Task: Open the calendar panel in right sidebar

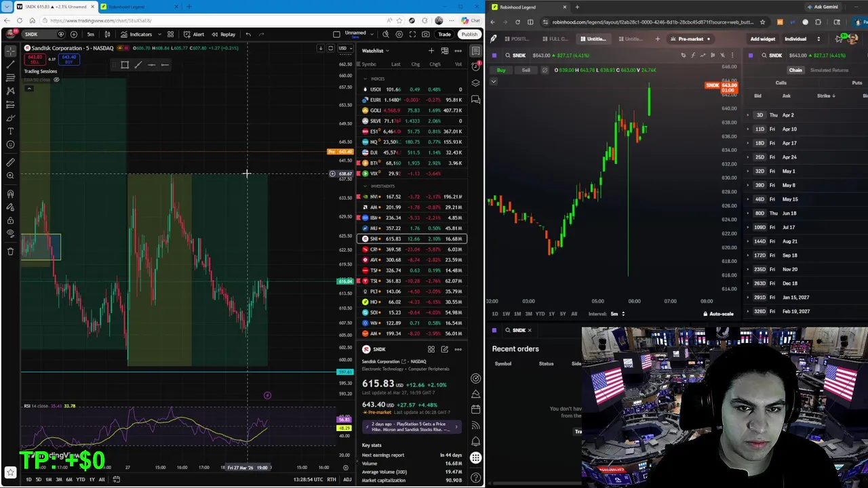Action: click(x=476, y=409)
